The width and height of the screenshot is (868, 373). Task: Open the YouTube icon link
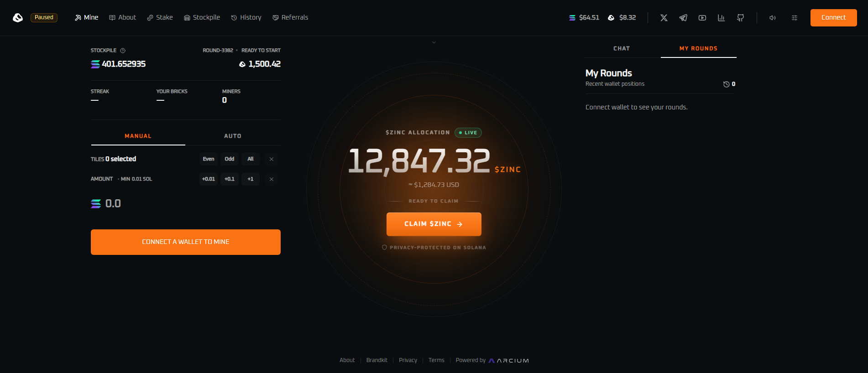click(702, 18)
